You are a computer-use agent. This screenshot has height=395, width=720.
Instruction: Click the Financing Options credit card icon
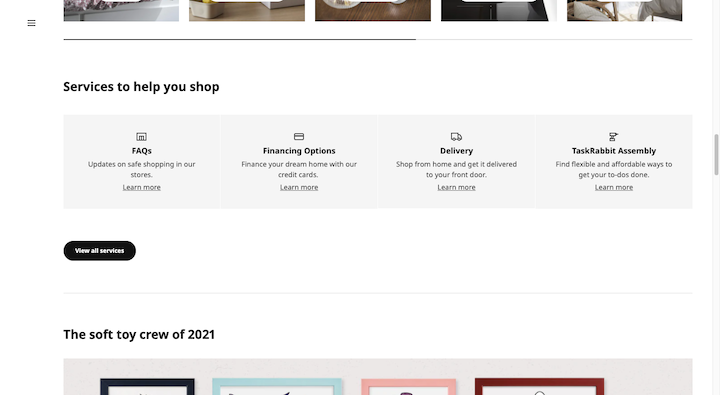pos(299,136)
